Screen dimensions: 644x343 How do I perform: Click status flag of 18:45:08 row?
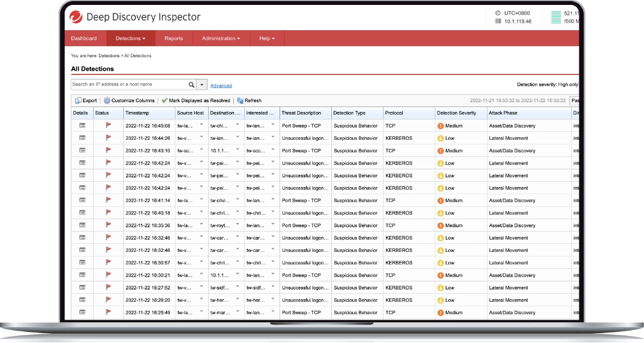[108, 125]
